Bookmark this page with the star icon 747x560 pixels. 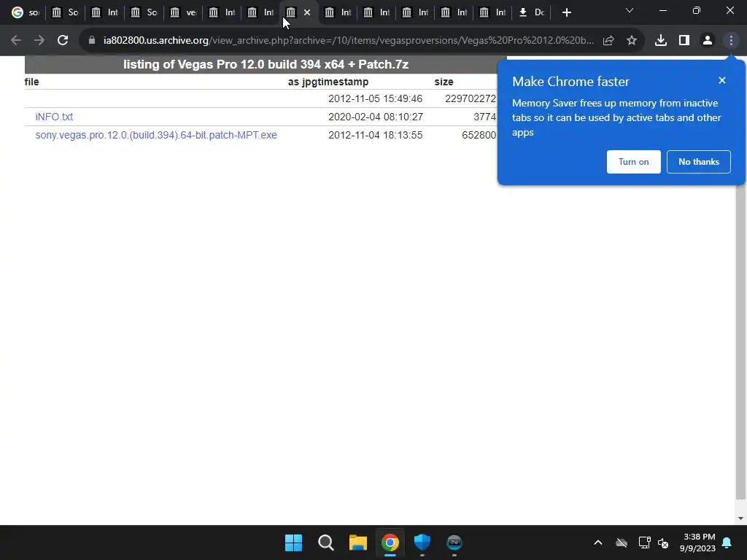click(x=632, y=41)
